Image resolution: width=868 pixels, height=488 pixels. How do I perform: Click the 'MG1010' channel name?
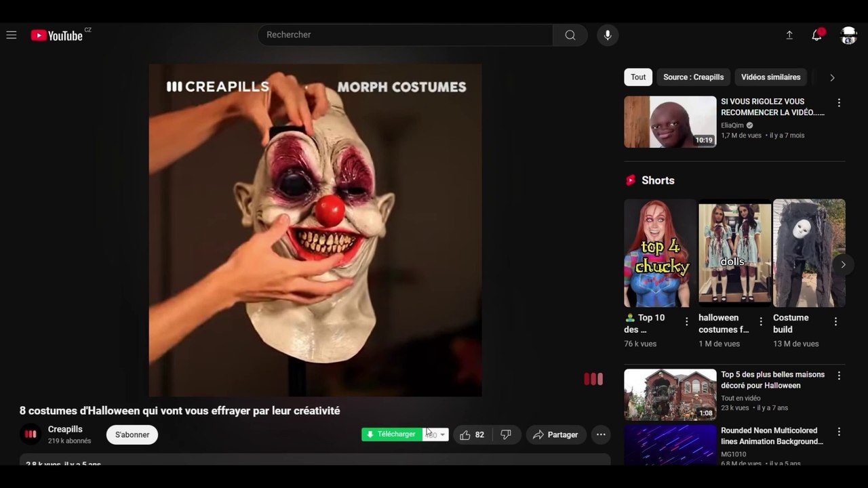coord(733,455)
